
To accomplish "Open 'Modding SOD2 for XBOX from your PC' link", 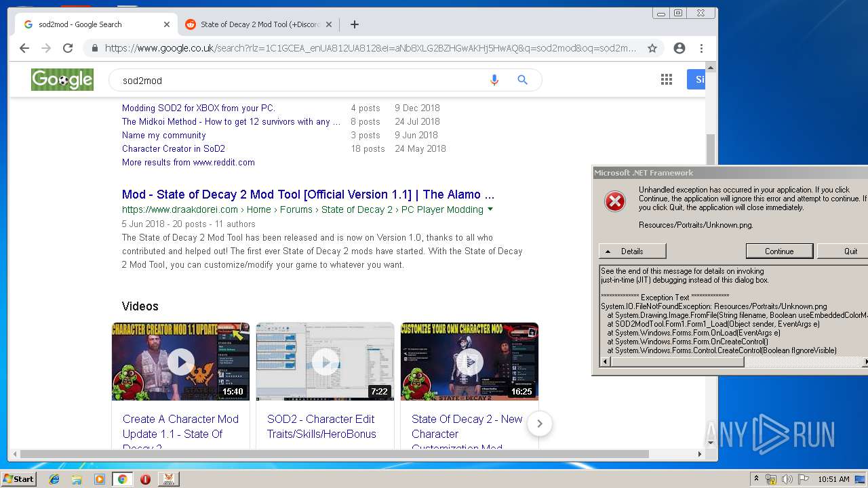I will click(x=199, y=108).
